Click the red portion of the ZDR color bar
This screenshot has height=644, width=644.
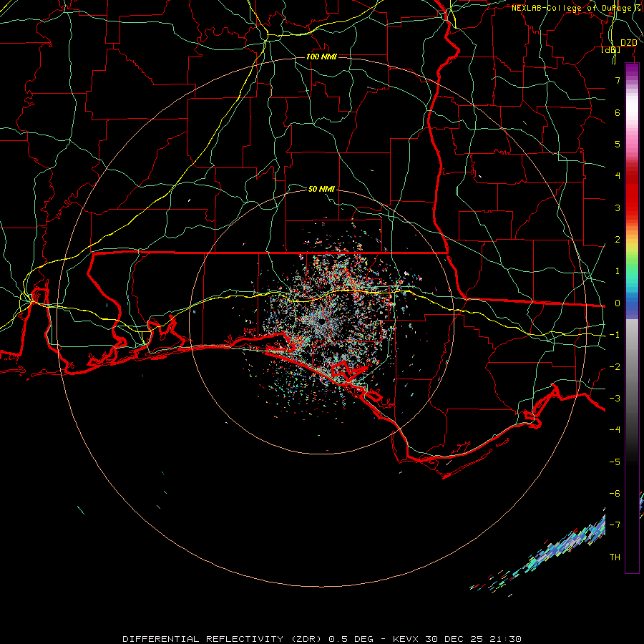pos(632,193)
